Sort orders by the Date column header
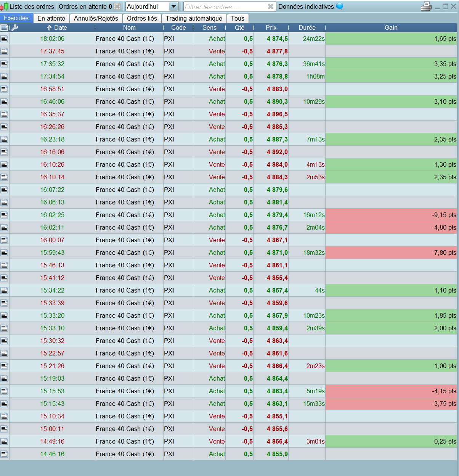This screenshot has height=476, width=459. (57, 27)
